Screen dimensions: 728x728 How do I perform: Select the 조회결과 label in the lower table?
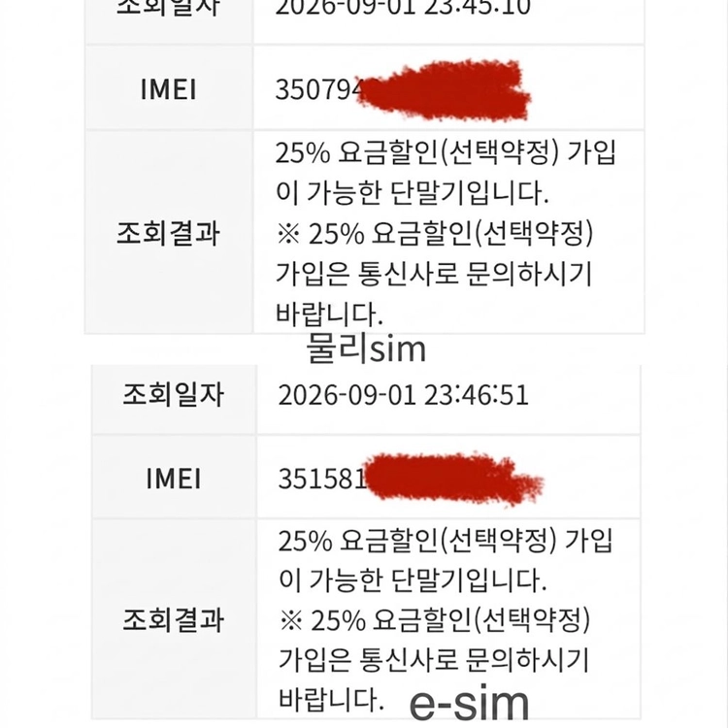point(173,619)
